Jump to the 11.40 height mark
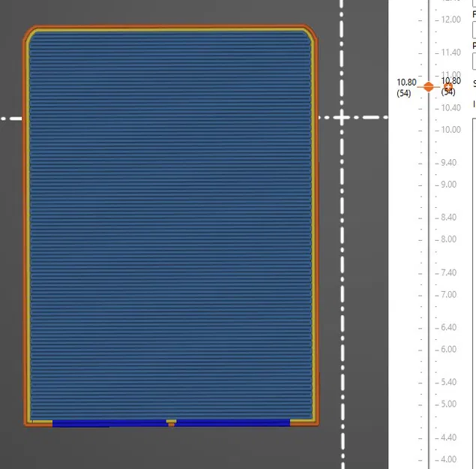The width and height of the screenshot is (476, 469). point(451,53)
